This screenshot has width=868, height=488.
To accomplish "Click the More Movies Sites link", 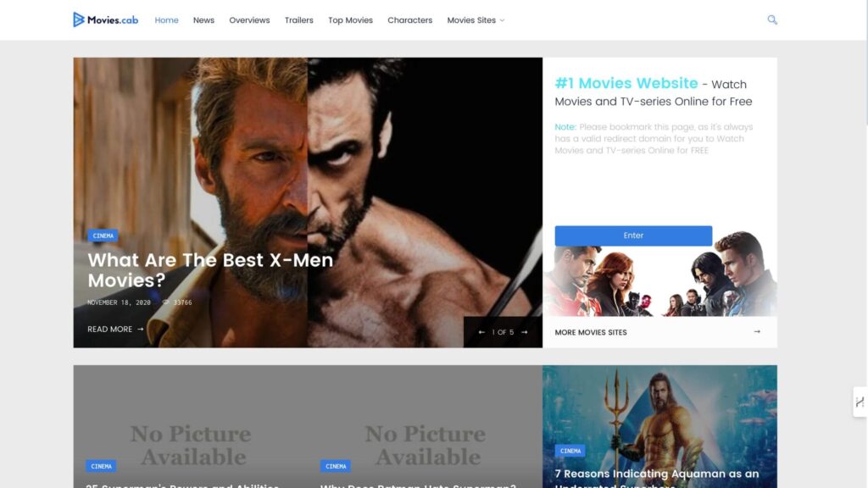I will (591, 332).
